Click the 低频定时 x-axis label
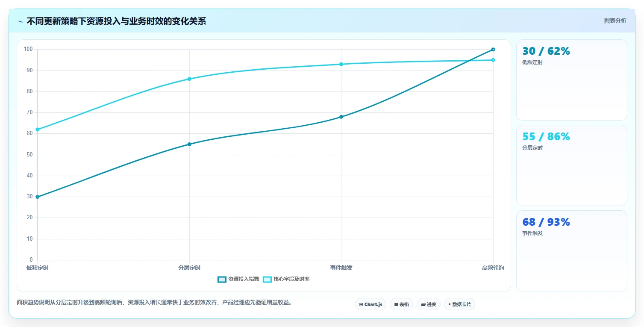Screen dimensions: 644x327 (38, 268)
